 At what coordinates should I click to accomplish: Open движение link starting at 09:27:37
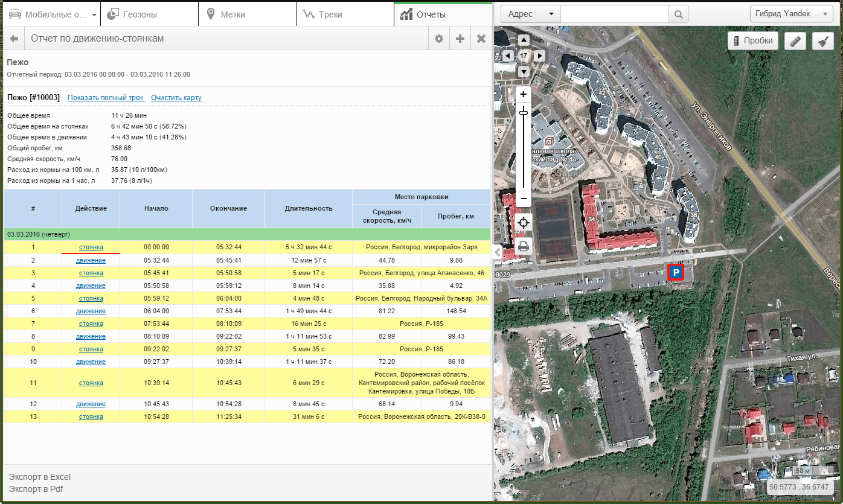point(91,362)
